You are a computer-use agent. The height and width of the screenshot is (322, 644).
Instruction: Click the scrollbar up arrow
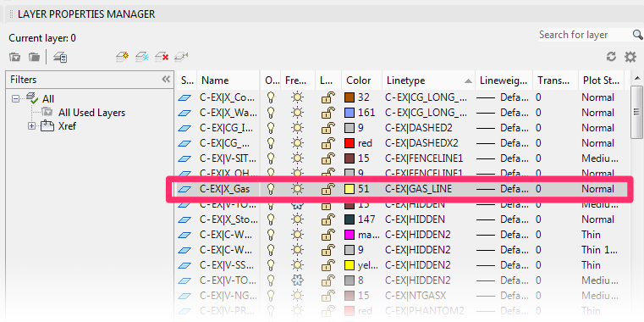tap(637, 78)
